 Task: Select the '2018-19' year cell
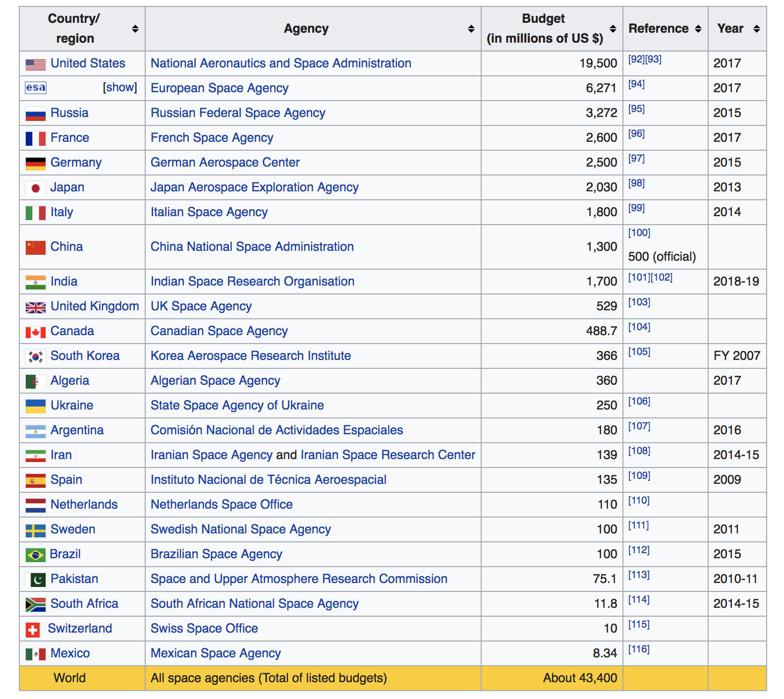(x=736, y=282)
